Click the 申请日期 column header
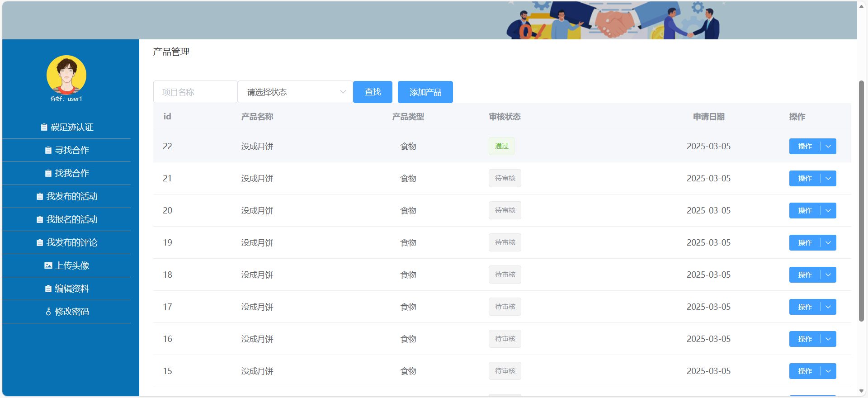The height and width of the screenshot is (398, 868). pyautogui.click(x=709, y=117)
